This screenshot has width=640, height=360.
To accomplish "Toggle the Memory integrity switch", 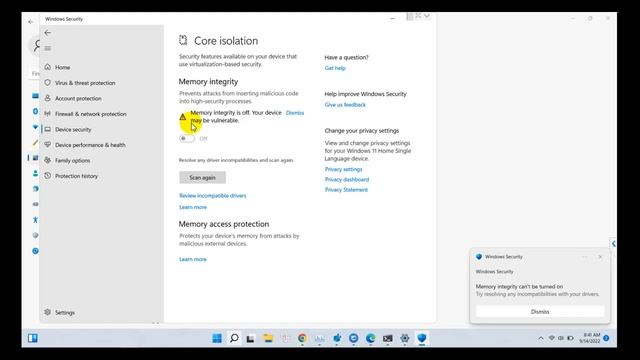I will [187, 138].
